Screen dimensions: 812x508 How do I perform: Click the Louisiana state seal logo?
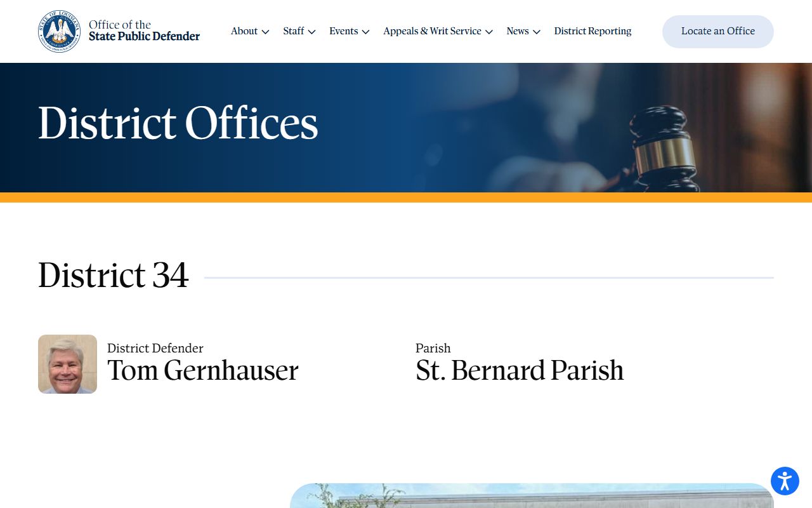(x=59, y=31)
